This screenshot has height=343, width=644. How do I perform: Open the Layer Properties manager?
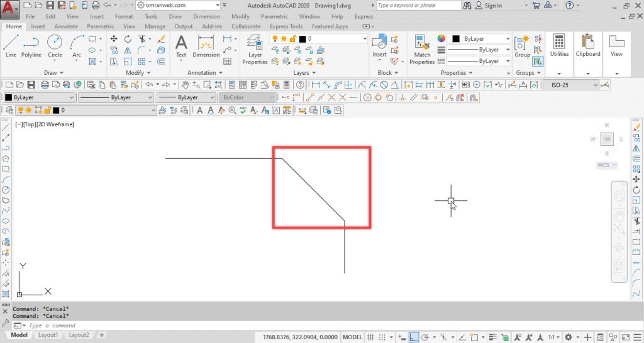(x=255, y=50)
